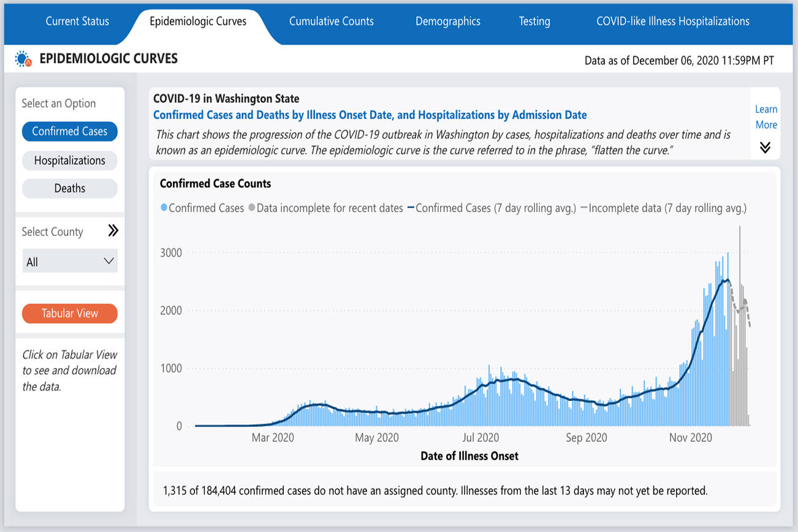Open the Demographics tab

click(447, 21)
